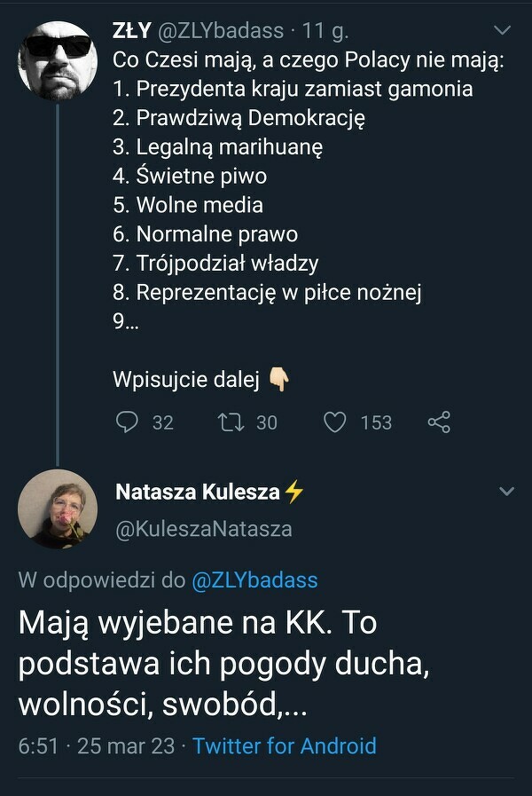This screenshot has width=532, height=796.
Task: Follow the blue @ZLYbadass mention link
Action: pyautogui.click(x=254, y=580)
